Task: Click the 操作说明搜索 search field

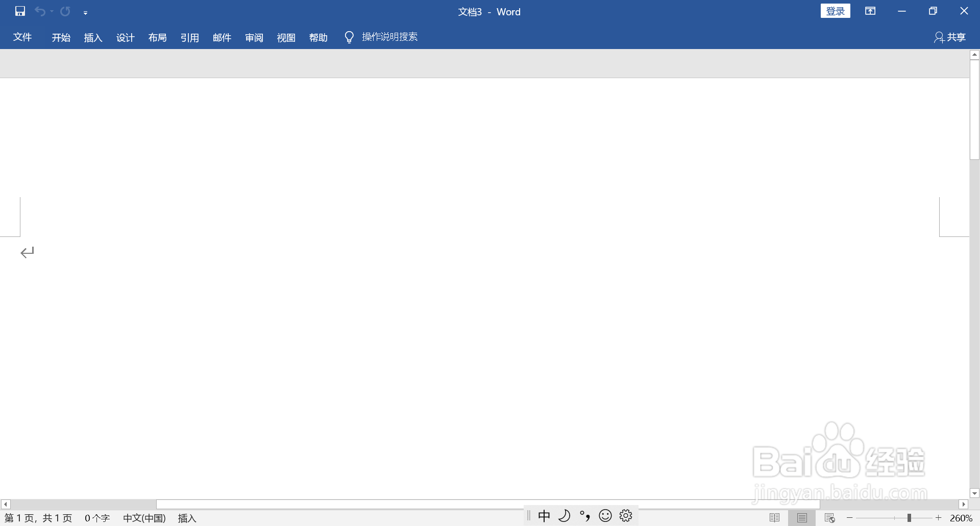Action: point(390,37)
